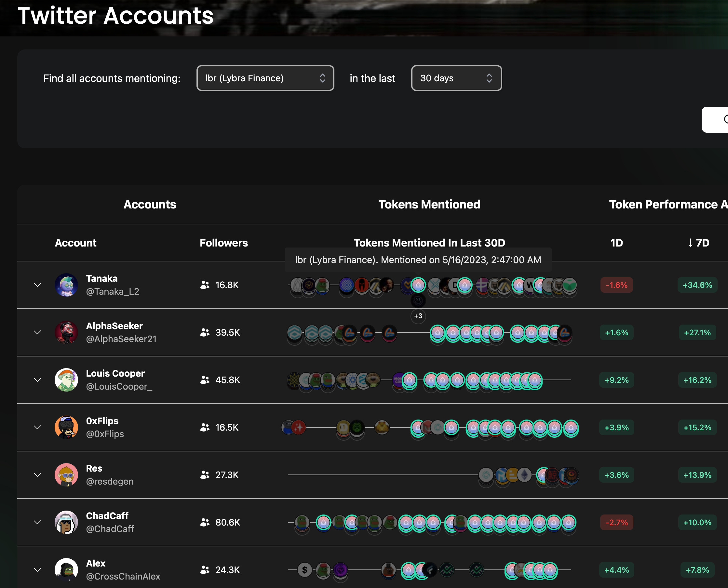Screen dimensions: 728x588
Task: Expand the Res account row
Action: click(38, 475)
